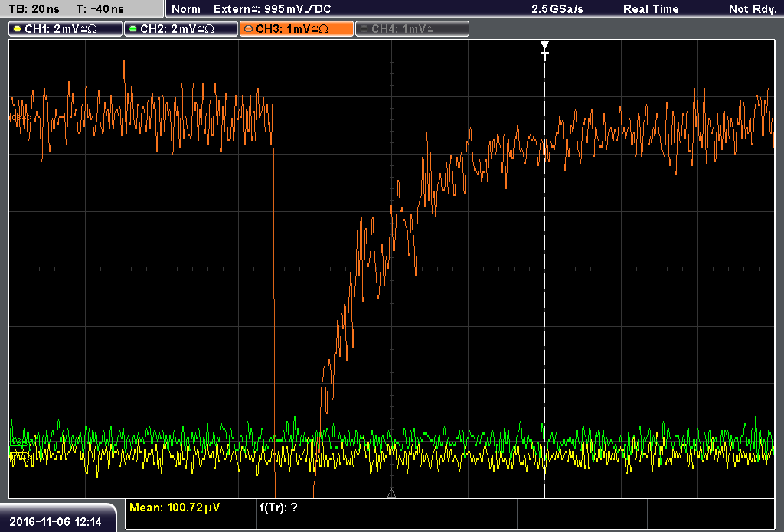
Task: Click the orange CH3 ground level marker
Action: point(20,118)
